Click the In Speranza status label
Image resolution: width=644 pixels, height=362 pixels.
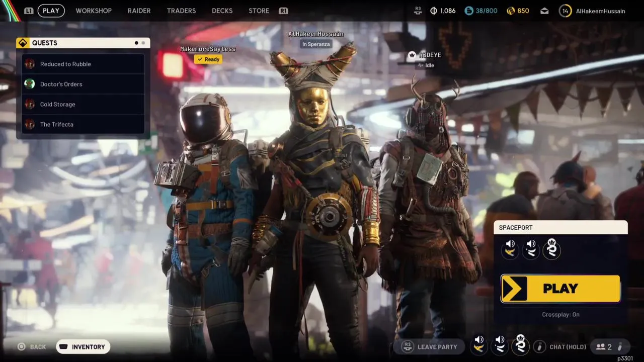pyautogui.click(x=316, y=44)
